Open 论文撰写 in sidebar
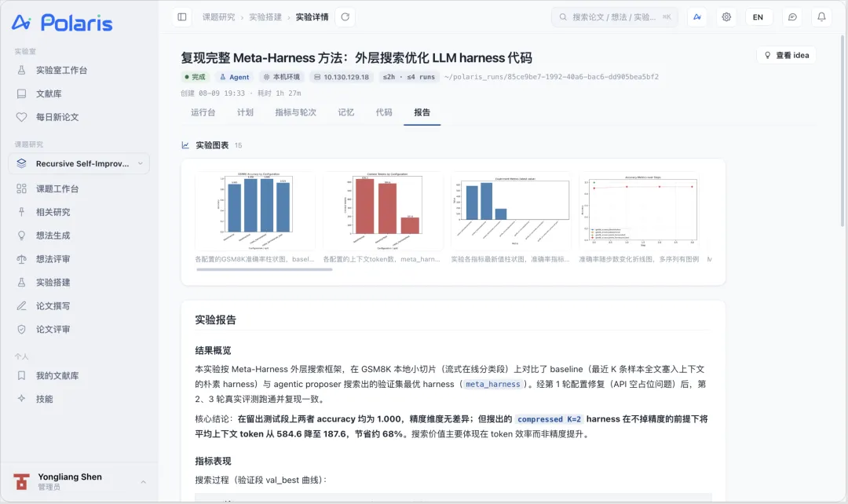 coord(79,305)
